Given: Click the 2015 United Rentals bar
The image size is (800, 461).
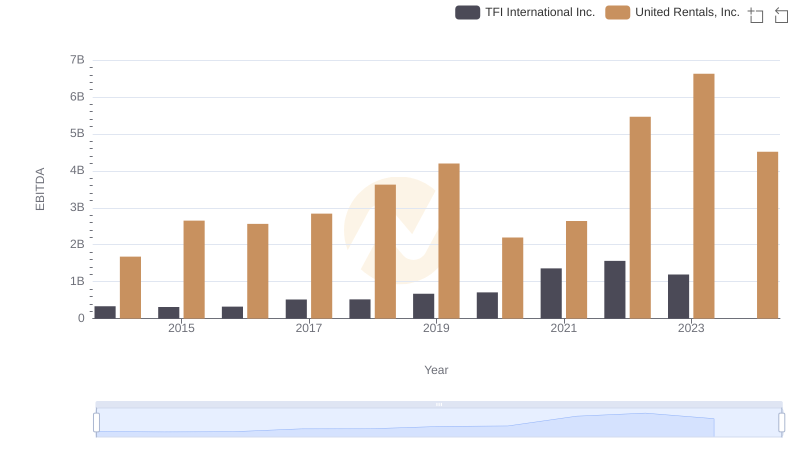Looking at the screenshot, I should click(194, 269).
